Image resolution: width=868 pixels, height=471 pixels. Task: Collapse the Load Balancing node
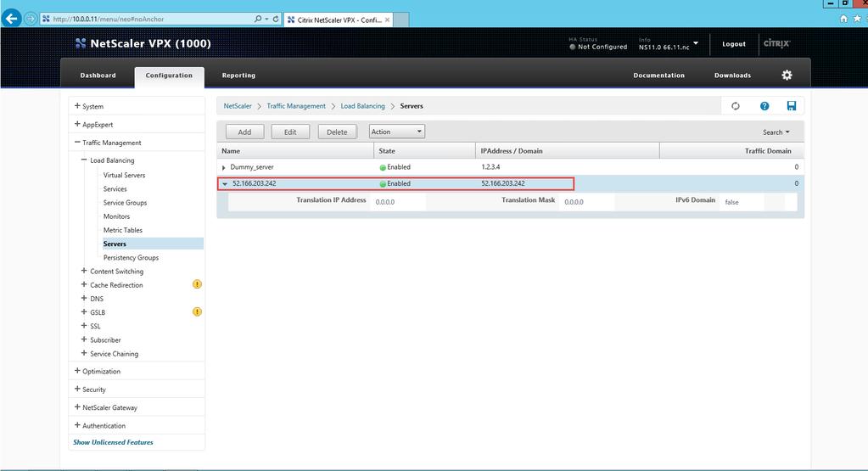pyautogui.click(x=84, y=160)
